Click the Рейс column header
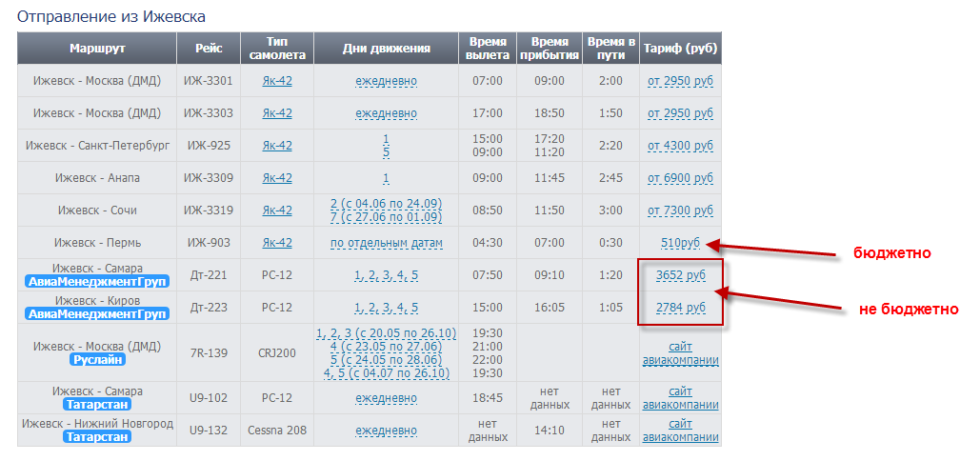980x461 pixels. coord(209,48)
